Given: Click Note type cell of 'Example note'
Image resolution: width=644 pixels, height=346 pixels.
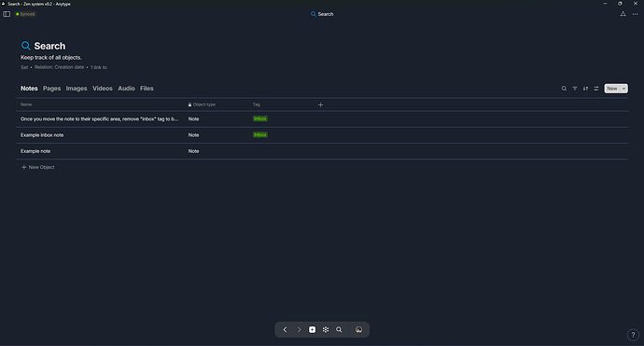Looking at the screenshot, I should coord(193,151).
